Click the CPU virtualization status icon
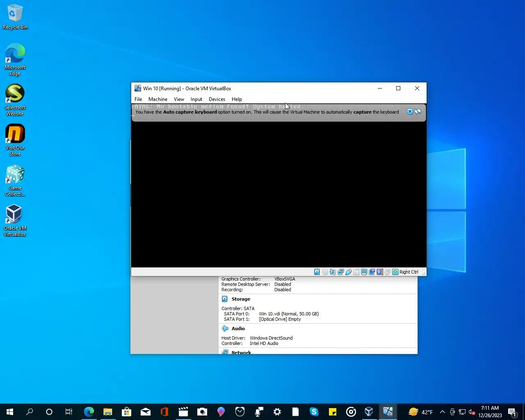The width and height of the screenshot is (525, 420). [x=379, y=272]
